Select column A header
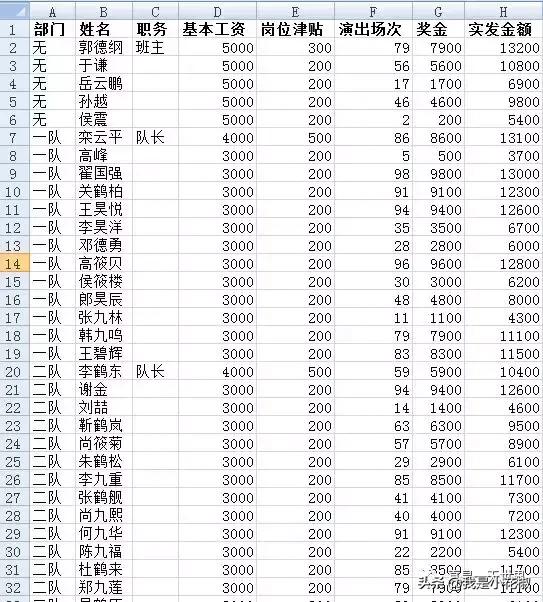Viewport: 543px width, 602px height. click(53, 12)
